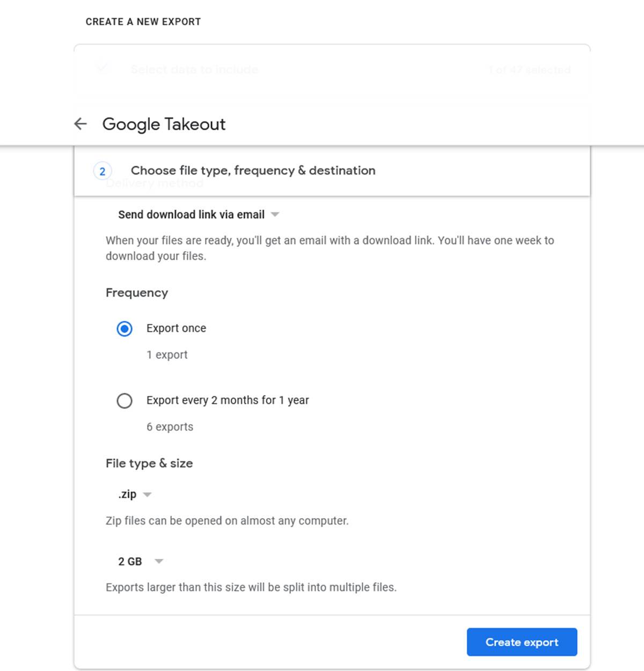Click the delivery method dropdown arrow
The width and height of the screenshot is (644, 671).
click(x=275, y=214)
